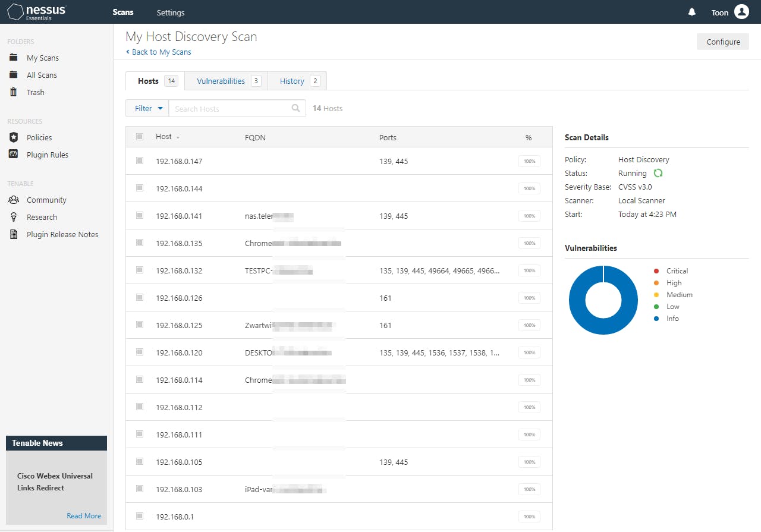Click the Policies shield icon
Screen dimensions: 761x532
[14, 137]
